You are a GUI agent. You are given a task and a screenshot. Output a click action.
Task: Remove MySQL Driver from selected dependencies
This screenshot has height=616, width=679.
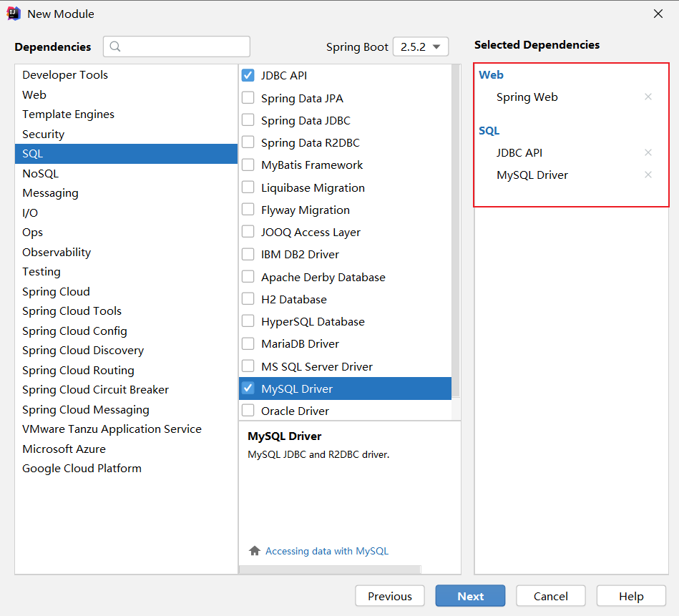[x=648, y=175]
